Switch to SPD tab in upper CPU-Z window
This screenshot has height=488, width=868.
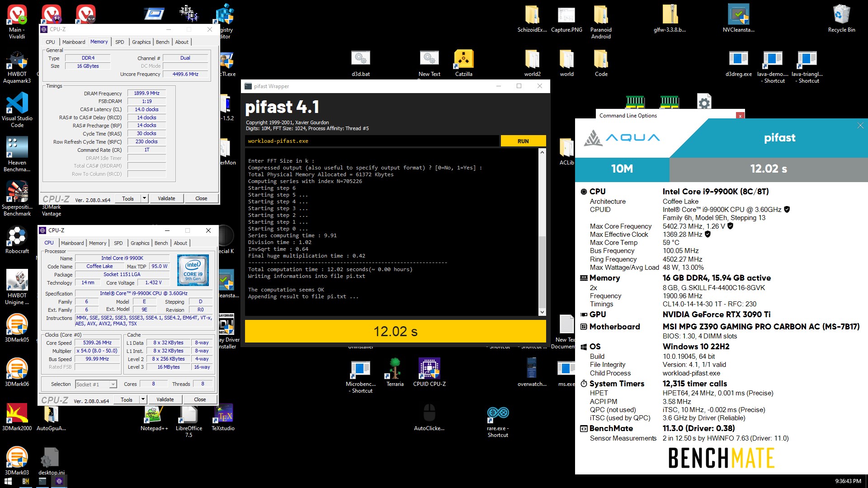pyautogui.click(x=120, y=42)
